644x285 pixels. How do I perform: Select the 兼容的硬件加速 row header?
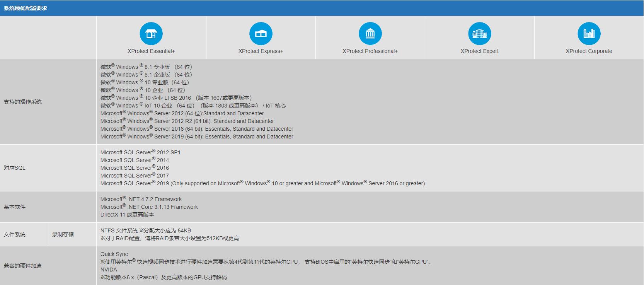point(23,266)
